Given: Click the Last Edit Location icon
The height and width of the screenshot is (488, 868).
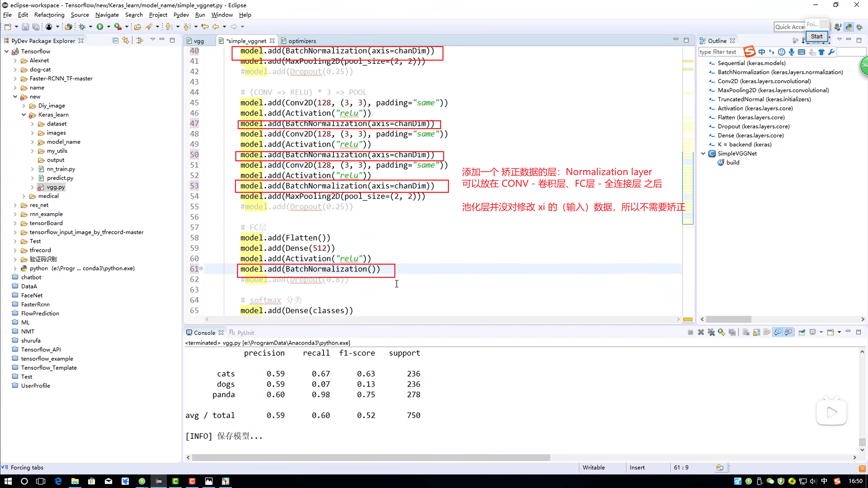Looking at the screenshot, I should click(x=205, y=27).
